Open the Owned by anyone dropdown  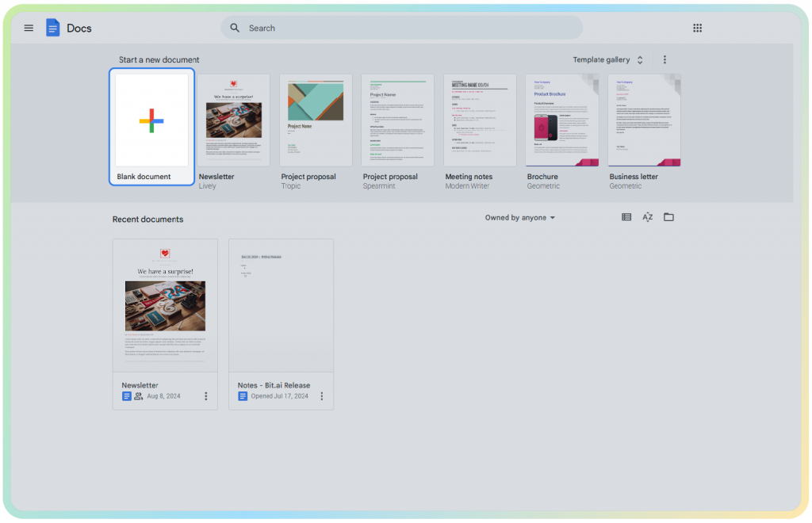pos(520,218)
